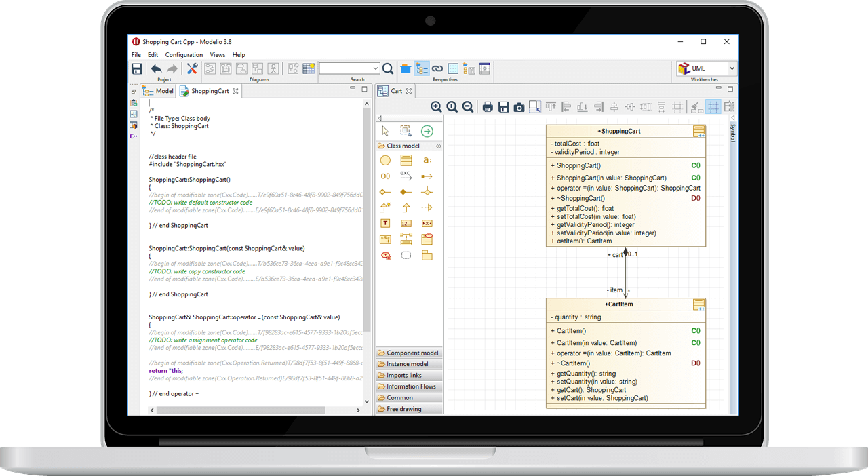The height and width of the screenshot is (476, 868).
Task: Create use case diagram with actor icon
Action: (273, 68)
